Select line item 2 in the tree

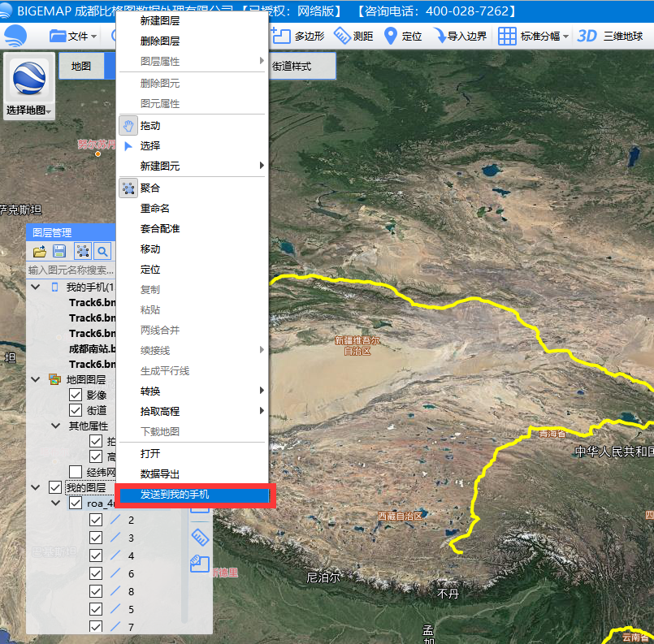[131, 521]
